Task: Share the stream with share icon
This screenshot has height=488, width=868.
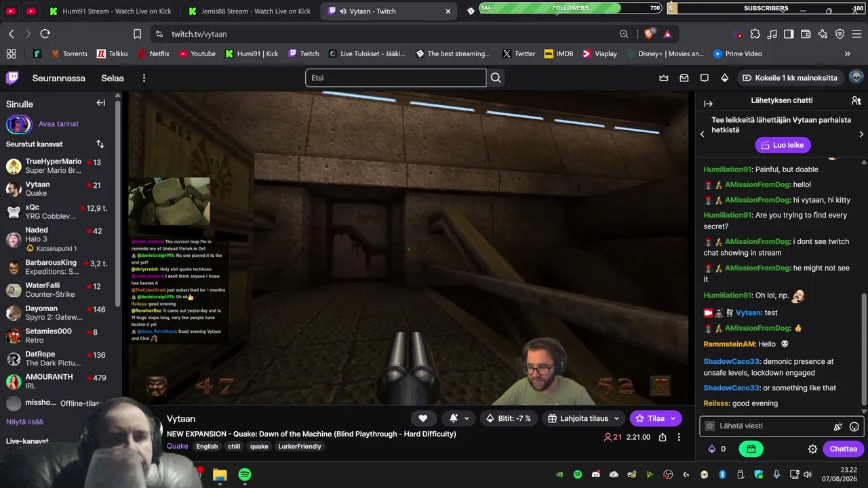Action: pos(663,437)
